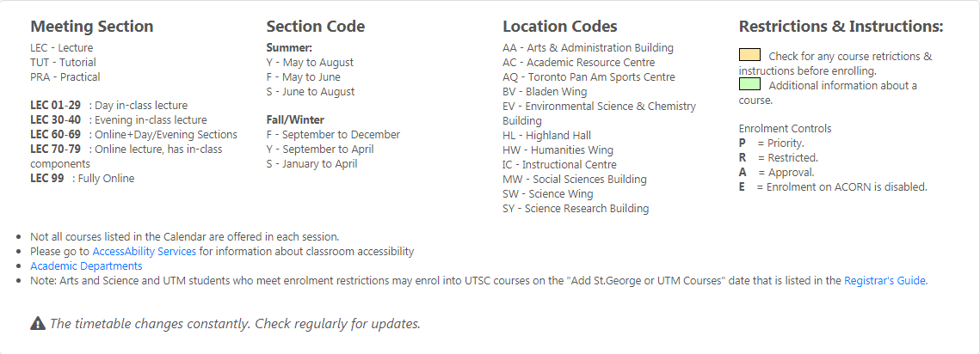This screenshot has height=354, width=980.
Task: Click the Location Codes heading
Action: (560, 27)
